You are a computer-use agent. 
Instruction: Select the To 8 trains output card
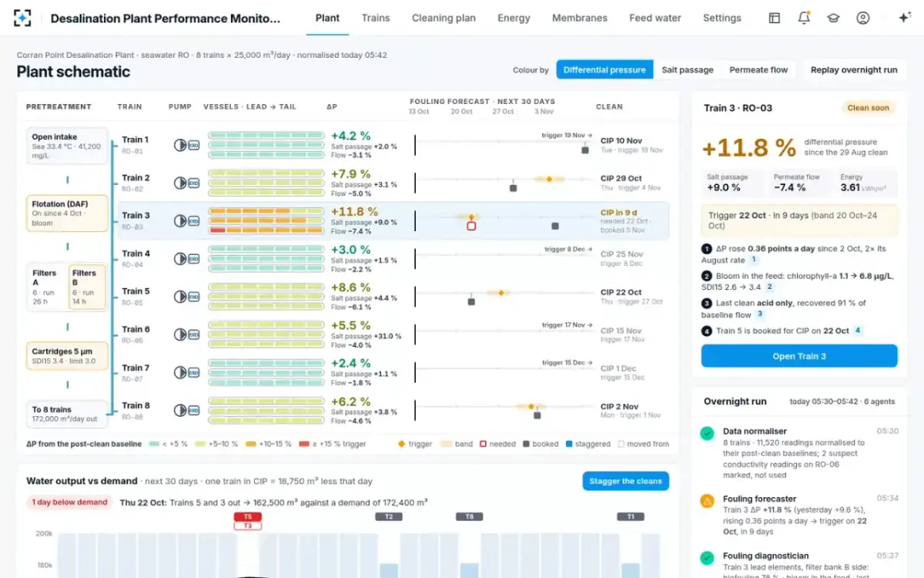67,414
